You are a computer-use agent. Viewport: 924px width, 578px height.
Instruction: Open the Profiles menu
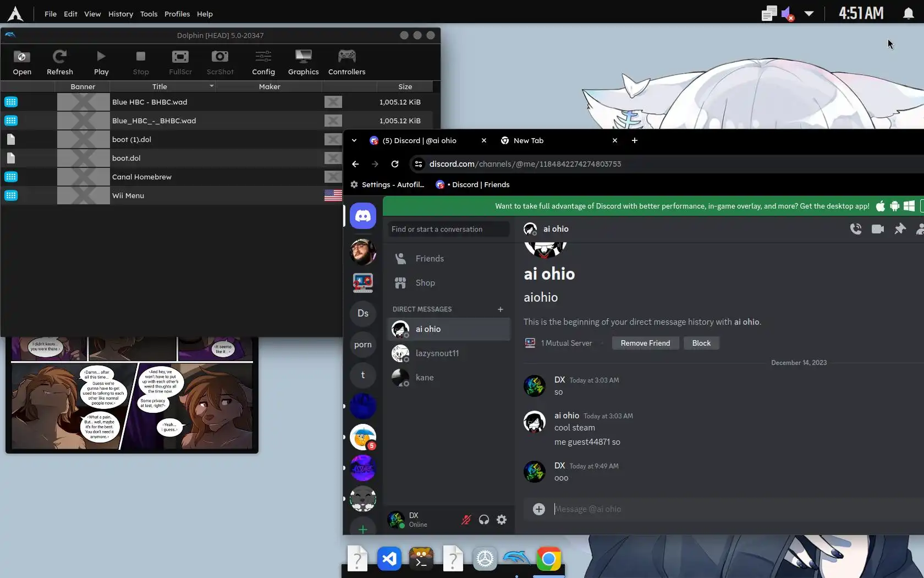(177, 14)
